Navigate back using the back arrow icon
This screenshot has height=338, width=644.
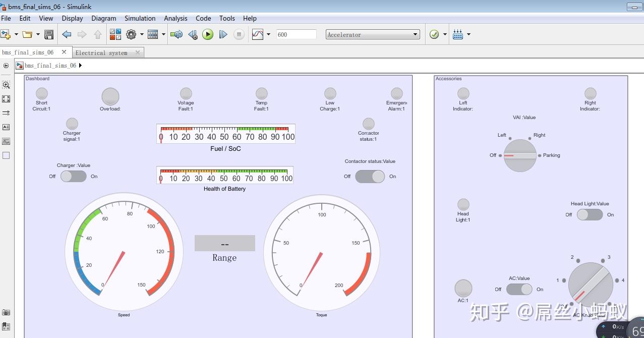[66, 34]
